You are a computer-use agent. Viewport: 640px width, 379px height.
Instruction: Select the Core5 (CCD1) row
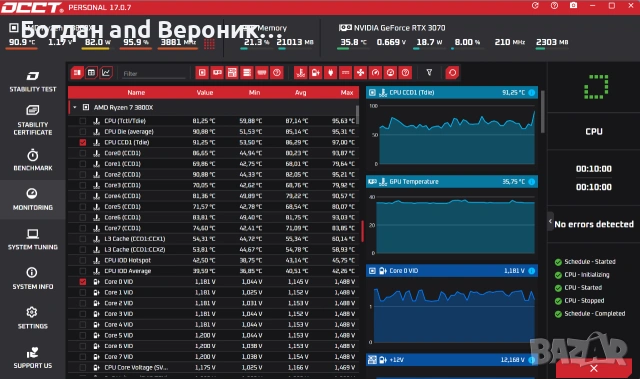(213, 207)
